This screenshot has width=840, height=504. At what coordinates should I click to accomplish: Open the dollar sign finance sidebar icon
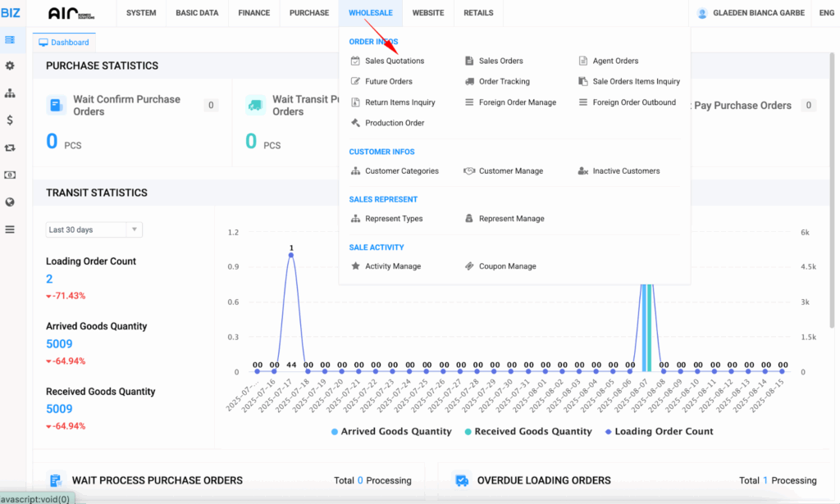pyautogui.click(x=10, y=120)
